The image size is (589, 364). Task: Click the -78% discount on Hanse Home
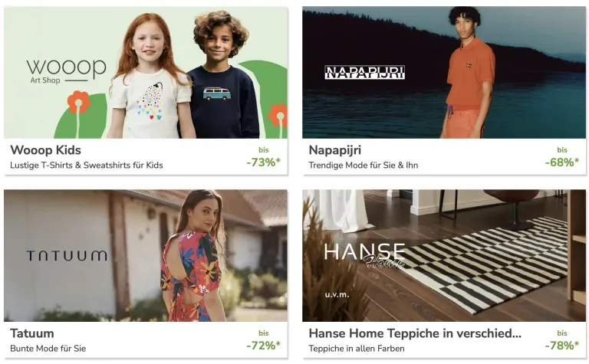(x=562, y=346)
